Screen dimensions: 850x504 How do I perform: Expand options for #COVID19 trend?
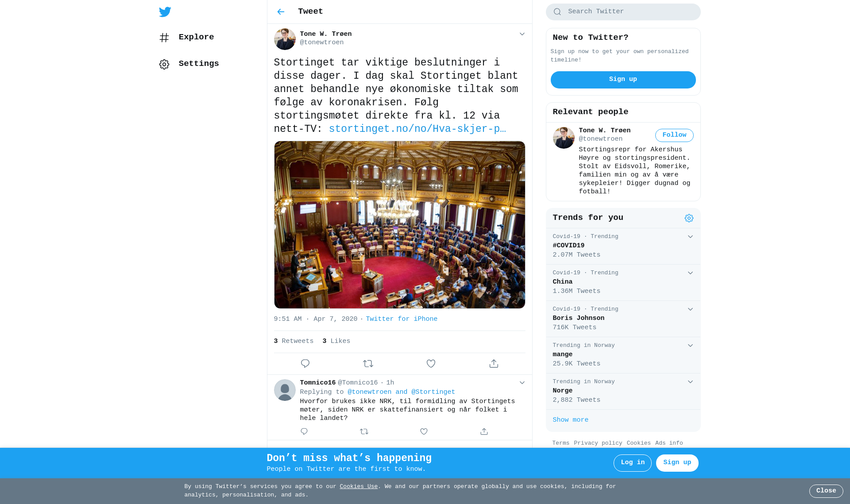coord(690,237)
